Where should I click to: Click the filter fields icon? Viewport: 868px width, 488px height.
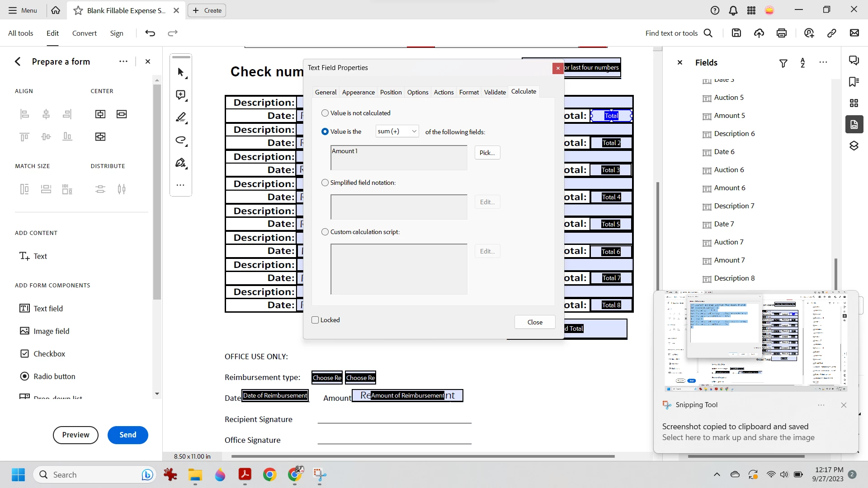point(783,63)
